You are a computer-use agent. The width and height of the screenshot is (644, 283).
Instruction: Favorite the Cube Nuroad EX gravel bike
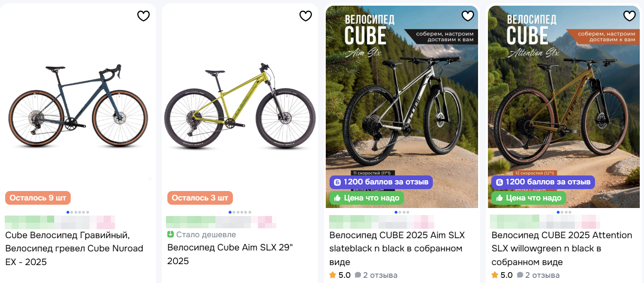[143, 16]
